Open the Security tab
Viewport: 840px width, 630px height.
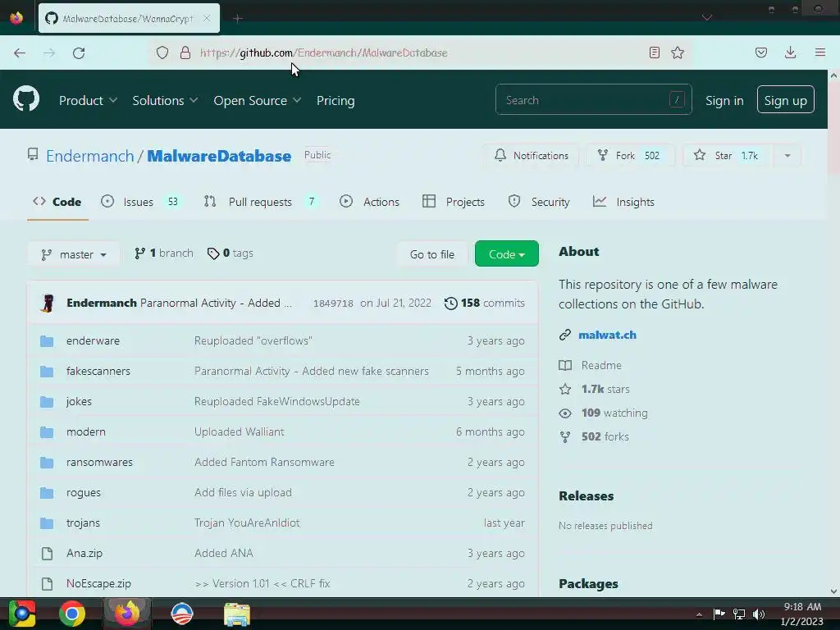(x=539, y=202)
